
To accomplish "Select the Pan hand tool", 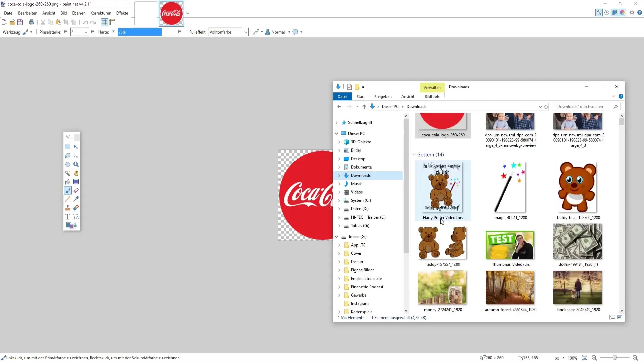I will pos(76,173).
